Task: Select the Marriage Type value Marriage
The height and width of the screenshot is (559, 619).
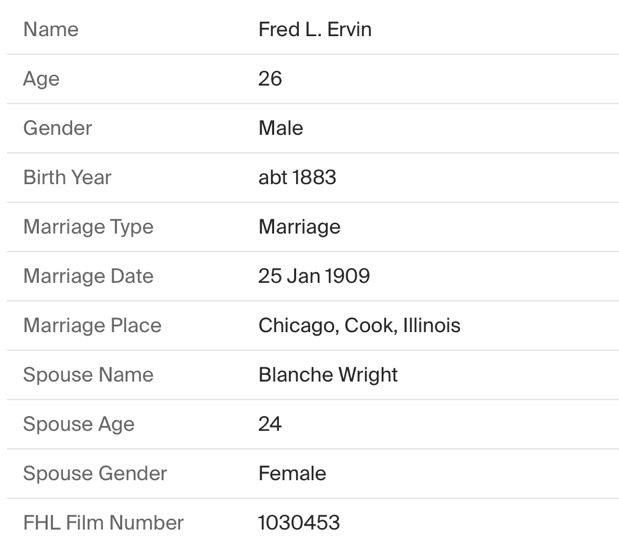Action: coord(299,227)
